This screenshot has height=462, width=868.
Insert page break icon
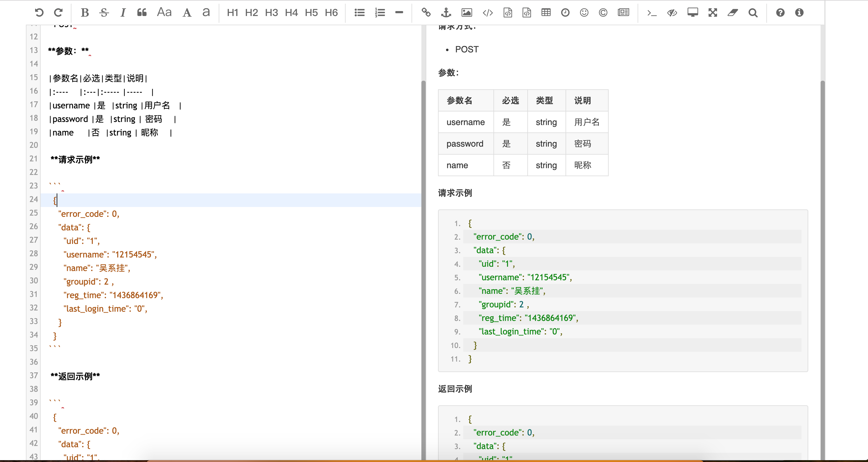coord(623,13)
